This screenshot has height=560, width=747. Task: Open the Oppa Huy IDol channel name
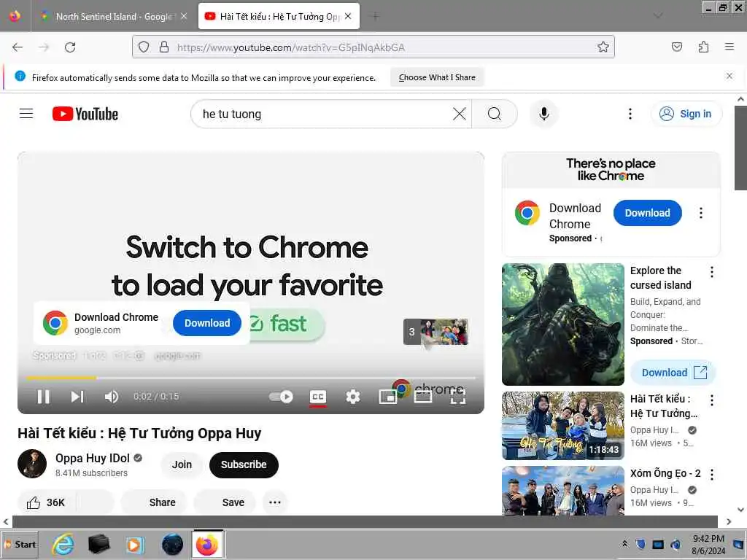coord(93,458)
